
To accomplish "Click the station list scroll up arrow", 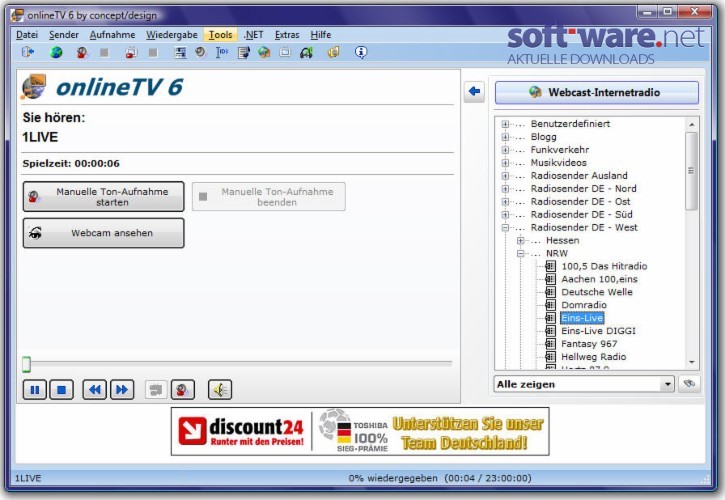I will point(692,124).
